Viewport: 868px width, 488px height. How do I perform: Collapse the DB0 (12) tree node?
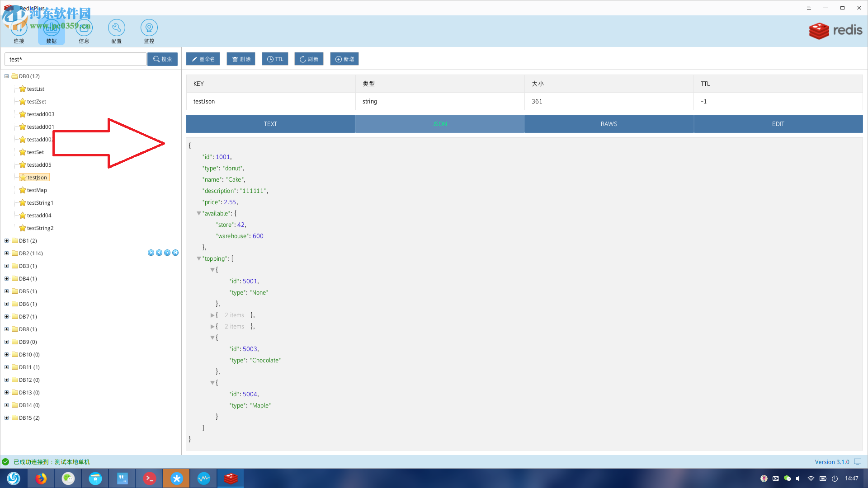click(6, 76)
